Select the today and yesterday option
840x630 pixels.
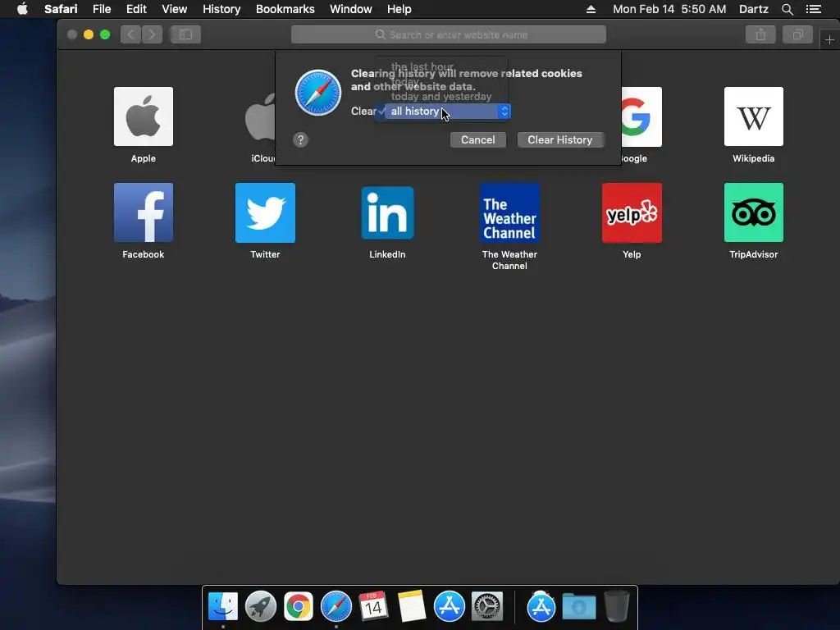point(441,97)
